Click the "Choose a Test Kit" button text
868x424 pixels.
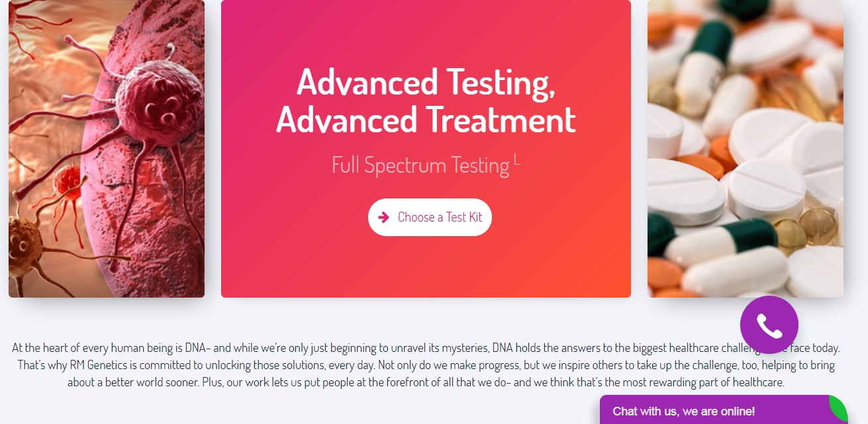[440, 217]
